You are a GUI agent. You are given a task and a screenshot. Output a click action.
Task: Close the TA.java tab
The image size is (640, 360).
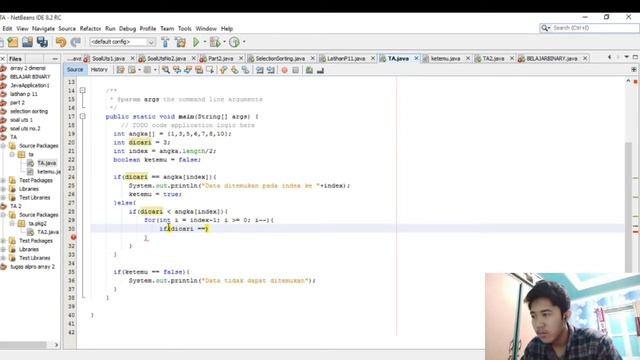pos(416,58)
